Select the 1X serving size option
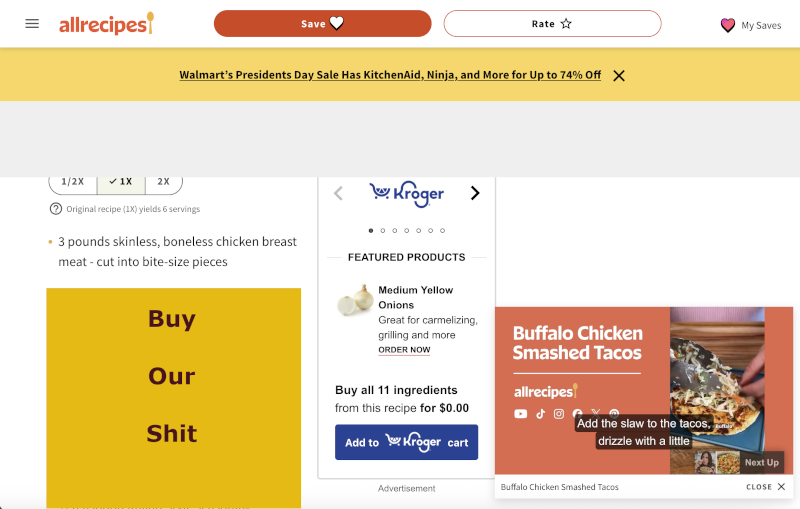The height and width of the screenshot is (509, 800). point(121,182)
